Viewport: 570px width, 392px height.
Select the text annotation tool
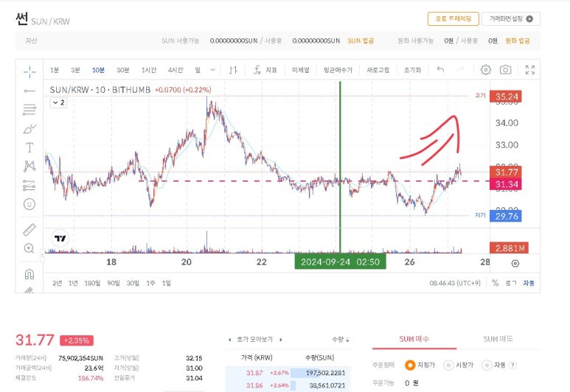click(x=29, y=147)
